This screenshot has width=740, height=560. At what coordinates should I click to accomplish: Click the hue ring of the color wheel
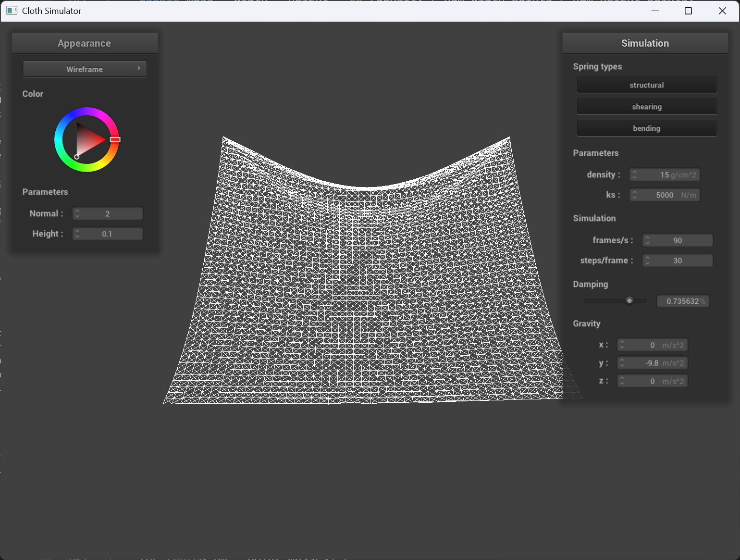87,112
